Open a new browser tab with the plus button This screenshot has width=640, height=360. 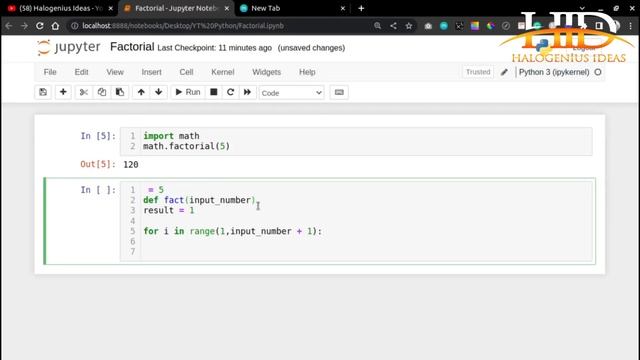coord(361,8)
